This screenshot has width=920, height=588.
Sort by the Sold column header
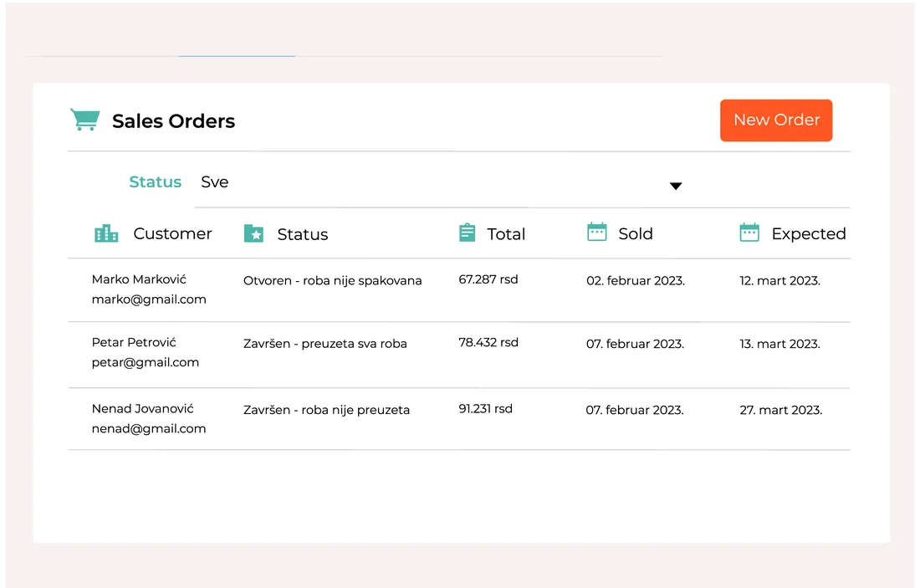click(x=636, y=233)
